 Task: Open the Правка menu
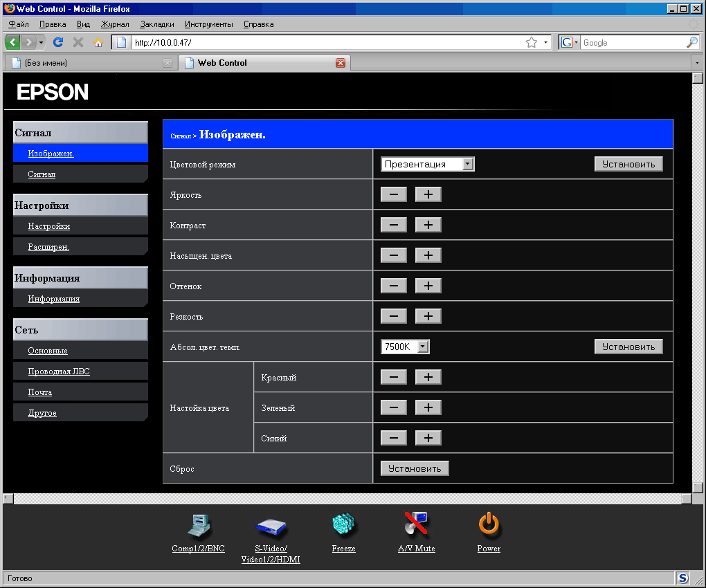[53, 24]
